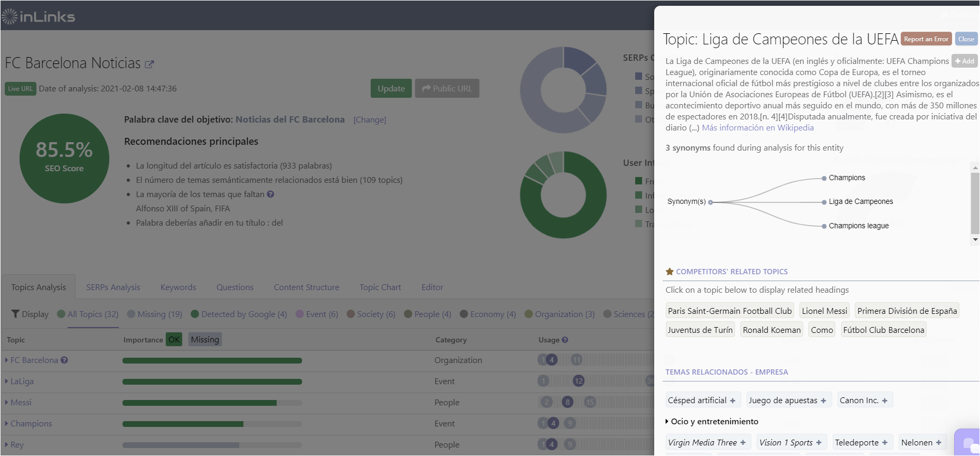Click the Noticias del FC Barcelona keyword
Viewport: 980px width, 456px height.
290,119
